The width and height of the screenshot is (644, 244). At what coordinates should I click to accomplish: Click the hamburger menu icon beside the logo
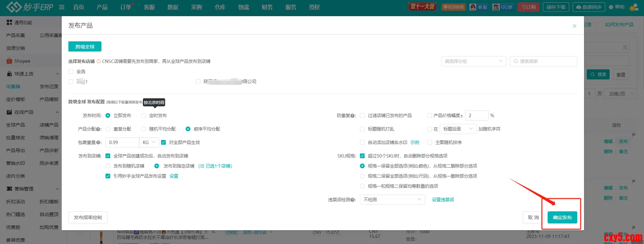(62, 7)
